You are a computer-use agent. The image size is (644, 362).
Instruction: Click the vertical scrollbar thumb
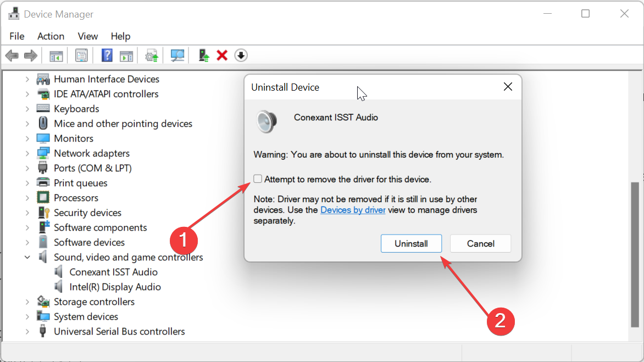tap(635, 254)
